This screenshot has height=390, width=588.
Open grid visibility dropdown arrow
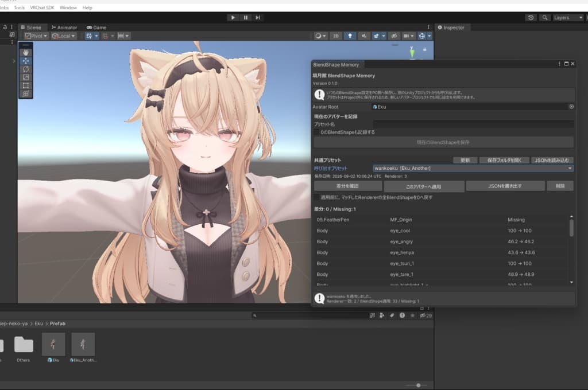tap(96, 36)
